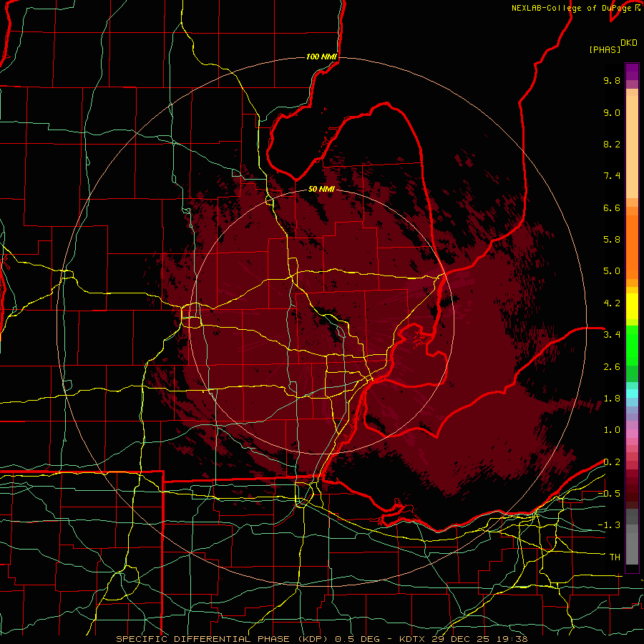Click the 3.4 color scale value
644x644 pixels.
[612, 335]
